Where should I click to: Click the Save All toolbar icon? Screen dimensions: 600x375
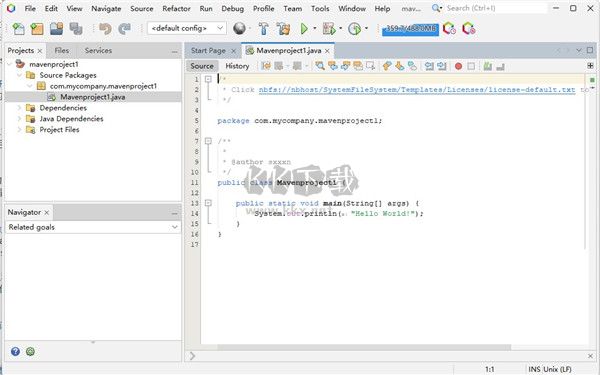[x=76, y=29]
